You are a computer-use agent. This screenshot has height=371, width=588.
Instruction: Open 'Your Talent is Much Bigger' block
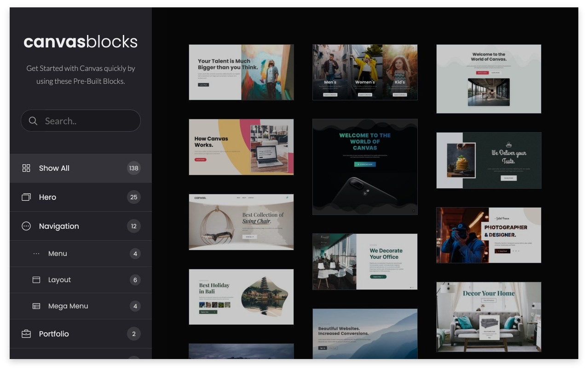[241, 72]
